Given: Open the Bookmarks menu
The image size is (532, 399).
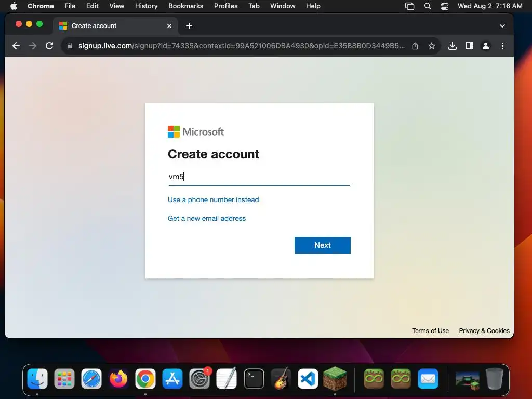Looking at the screenshot, I should (185, 6).
